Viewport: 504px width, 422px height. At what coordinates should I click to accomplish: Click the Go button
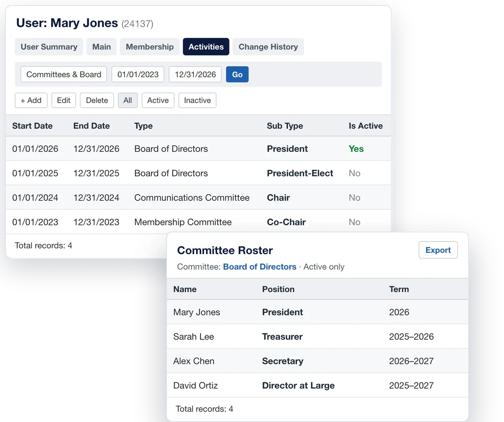[237, 74]
